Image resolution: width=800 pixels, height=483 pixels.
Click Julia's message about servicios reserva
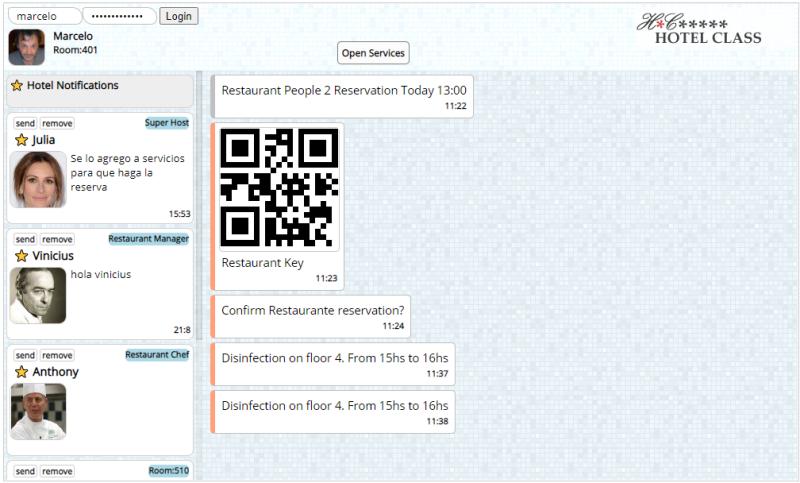coord(128,173)
